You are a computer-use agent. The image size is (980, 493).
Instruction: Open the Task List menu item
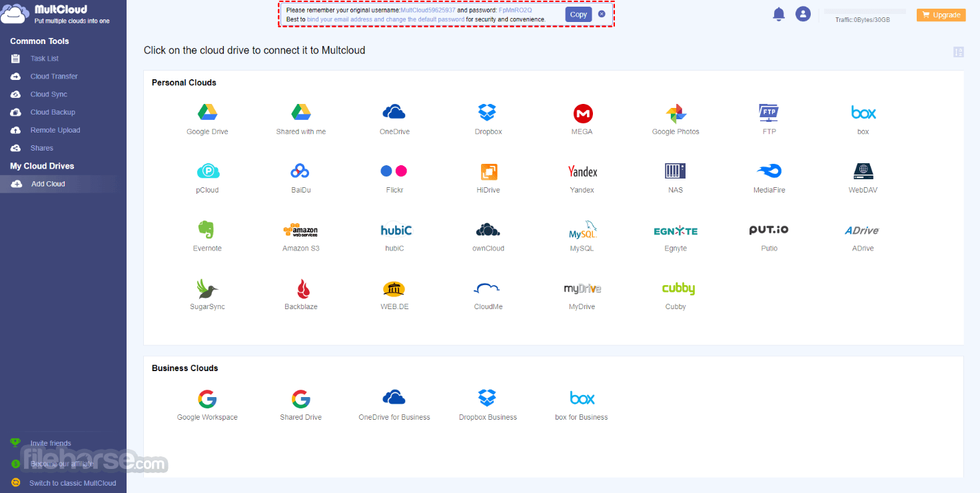(45, 59)
